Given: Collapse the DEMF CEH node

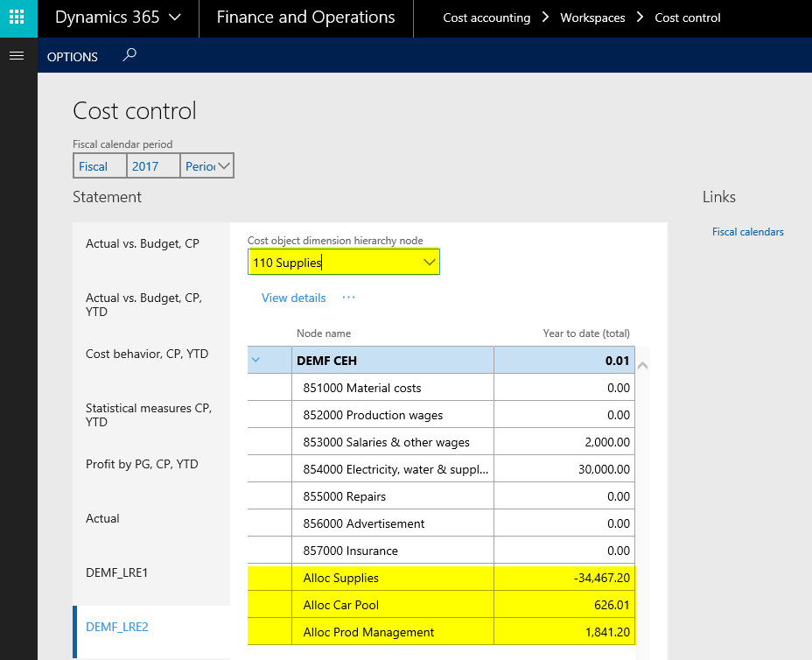Looking at the screenshot, I should point(256,360).
